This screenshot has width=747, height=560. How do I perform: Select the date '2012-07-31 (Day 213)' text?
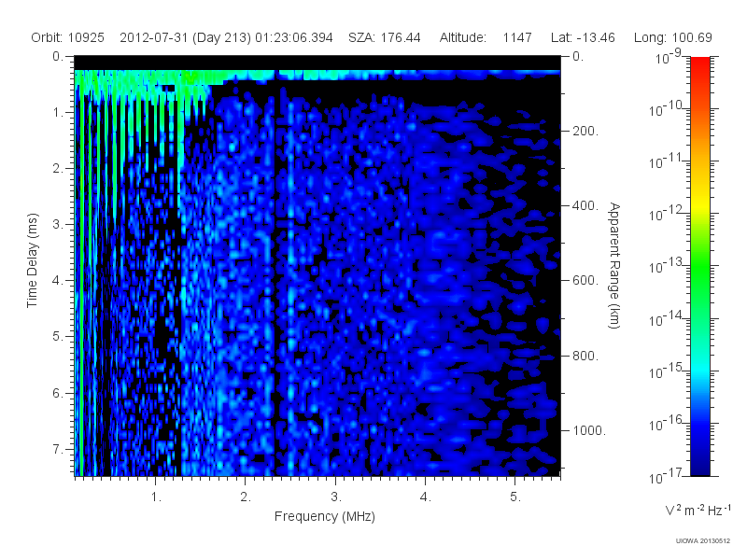185,37
